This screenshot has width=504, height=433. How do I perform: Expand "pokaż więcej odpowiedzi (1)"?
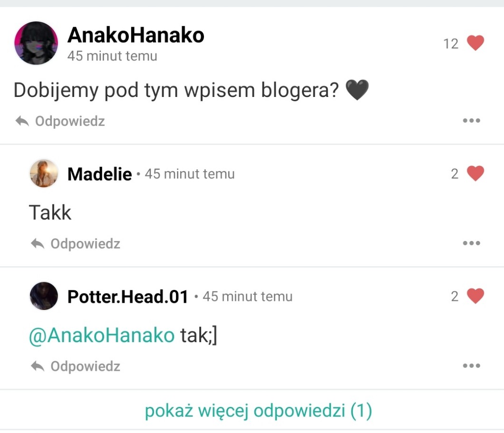258,411
